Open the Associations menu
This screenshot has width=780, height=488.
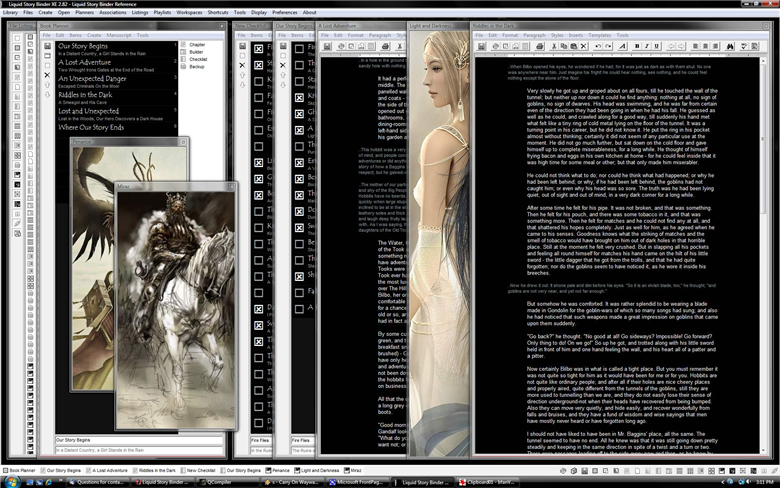pos(113,12)
